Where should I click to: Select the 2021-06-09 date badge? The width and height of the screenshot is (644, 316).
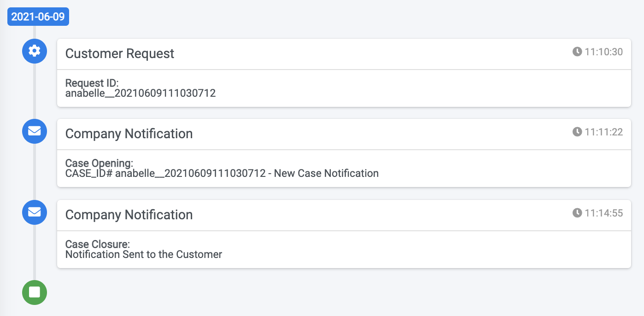coord(38,17)
